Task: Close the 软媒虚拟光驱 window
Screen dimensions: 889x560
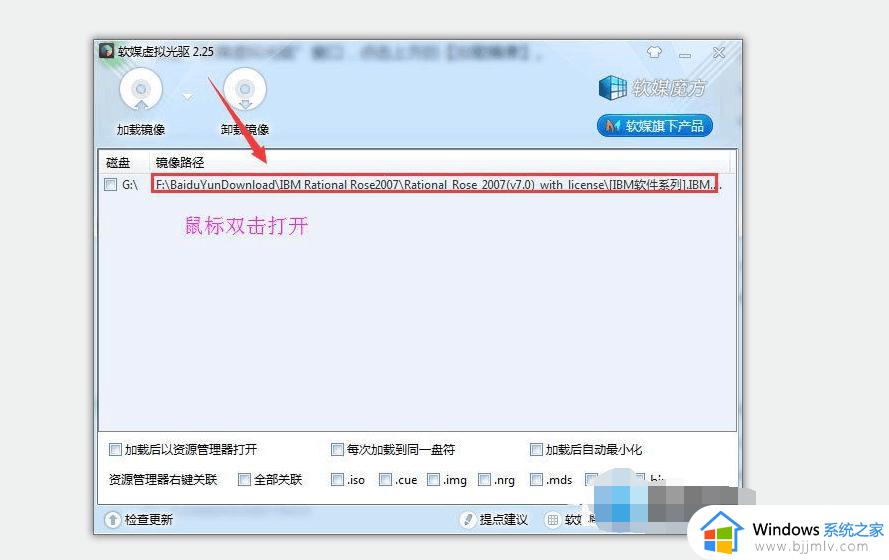Action: (719, 53)
